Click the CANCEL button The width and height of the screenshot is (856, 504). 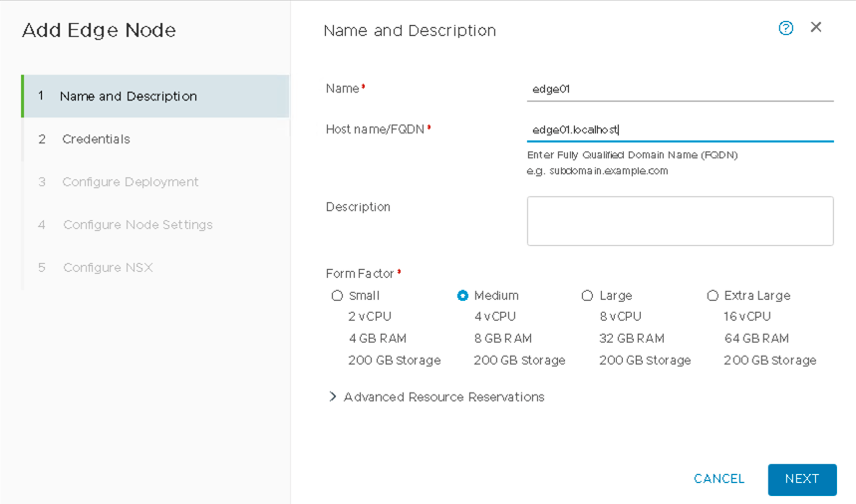(718, 479)
